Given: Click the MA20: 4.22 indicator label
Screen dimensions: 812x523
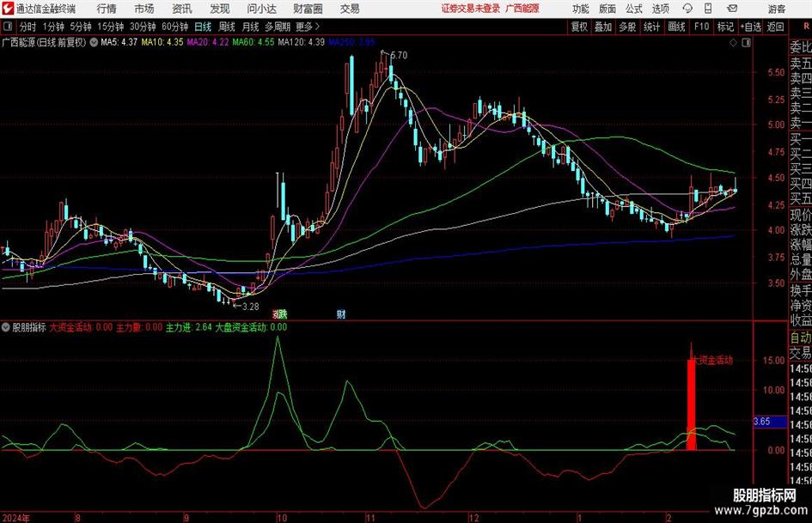Looking at the screenshot, I should (208, 42).
